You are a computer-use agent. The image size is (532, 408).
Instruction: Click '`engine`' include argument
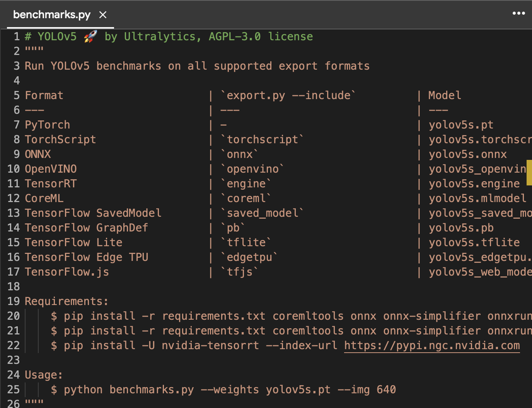tap(246, 183)
